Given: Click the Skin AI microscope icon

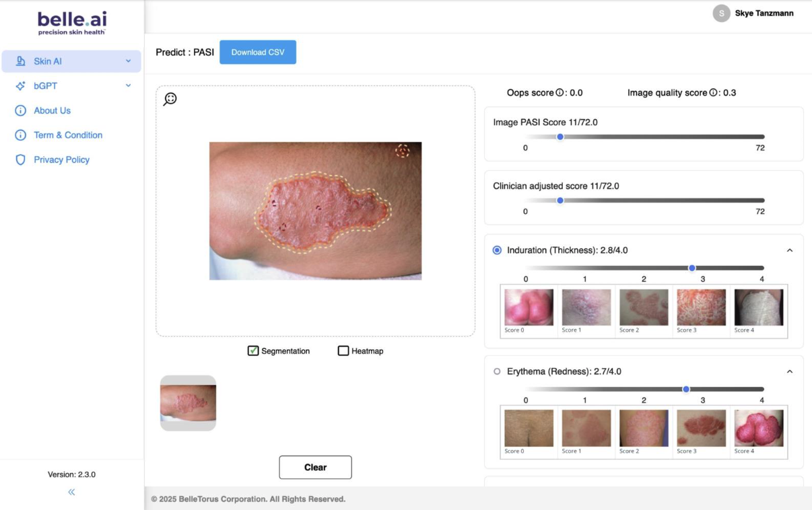Looking at the screenshot, I should [x=20, y=61].
